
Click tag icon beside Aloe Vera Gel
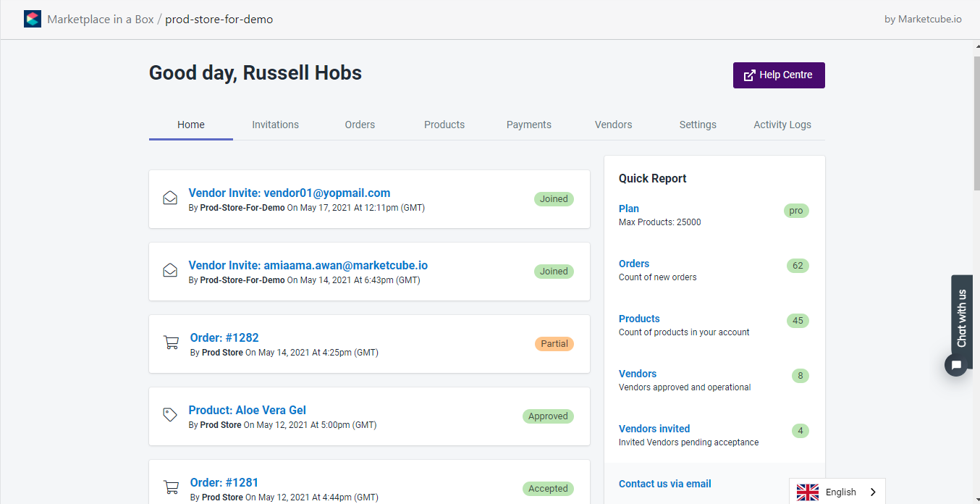[170, 415]
